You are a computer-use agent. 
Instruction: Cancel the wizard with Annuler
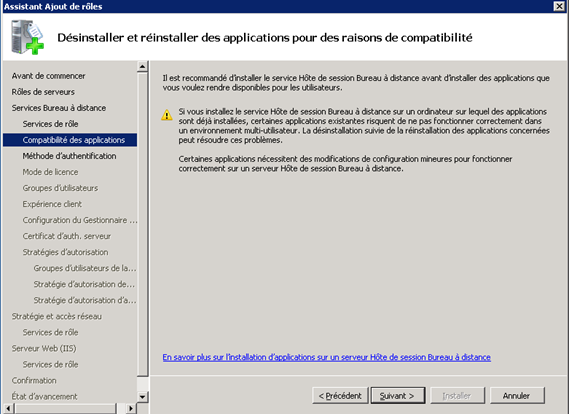click(x=517, y=395)
